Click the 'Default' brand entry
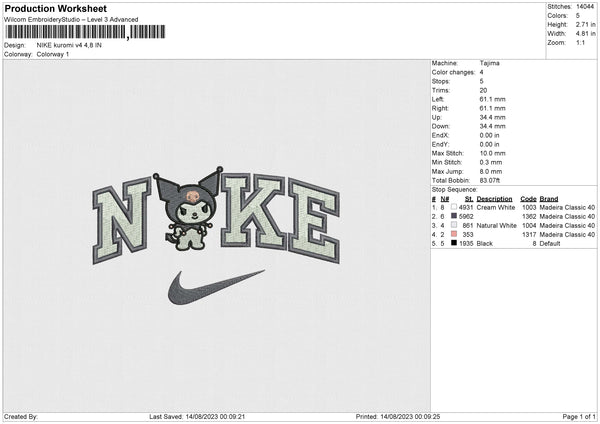The image size is (600, 424). [550, 243]
